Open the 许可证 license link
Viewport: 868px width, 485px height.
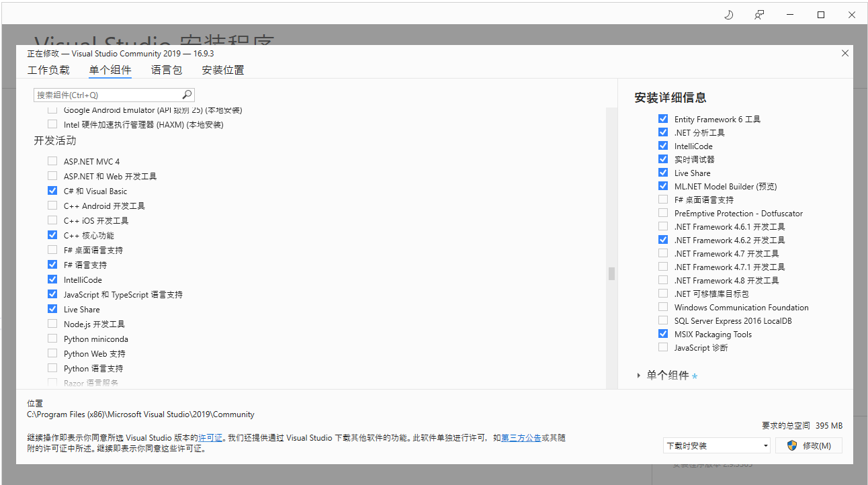[210, 437]
